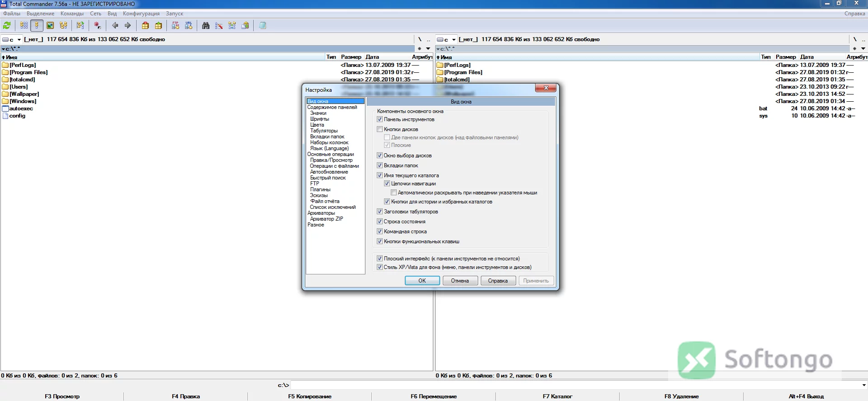Open the right panel directory history arrow
This screenshot has height=401, width=868.
tap(863, 49)
